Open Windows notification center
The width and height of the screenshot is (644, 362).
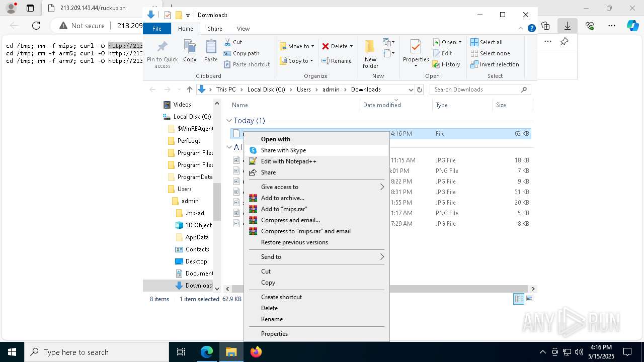[x=627, y=352]
